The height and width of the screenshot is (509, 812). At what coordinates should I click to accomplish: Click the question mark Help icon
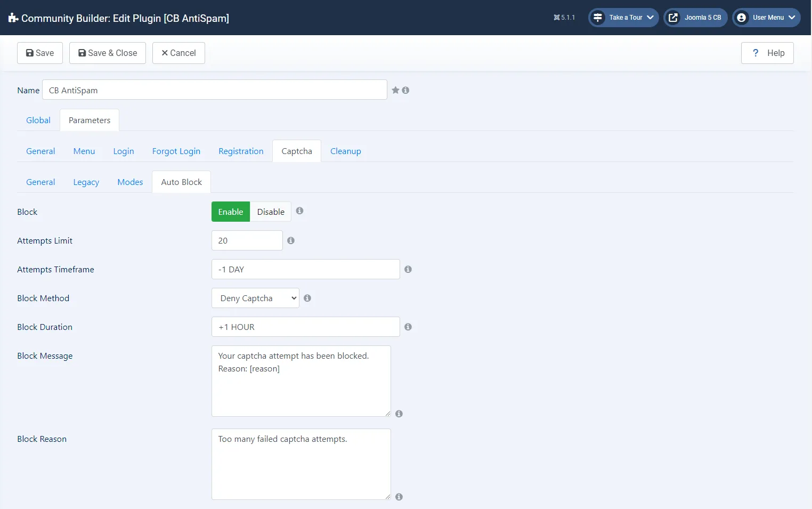point(756,53)
